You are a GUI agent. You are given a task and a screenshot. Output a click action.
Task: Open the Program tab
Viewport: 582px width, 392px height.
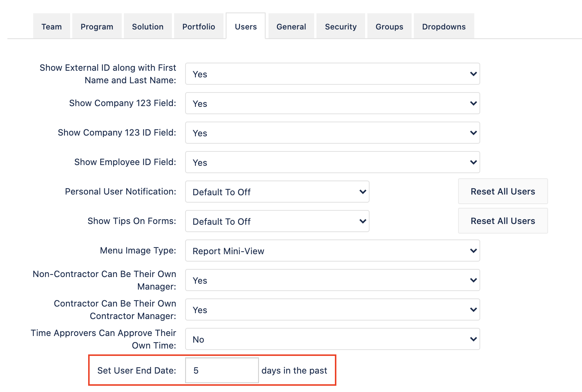[x=97, y=26]
